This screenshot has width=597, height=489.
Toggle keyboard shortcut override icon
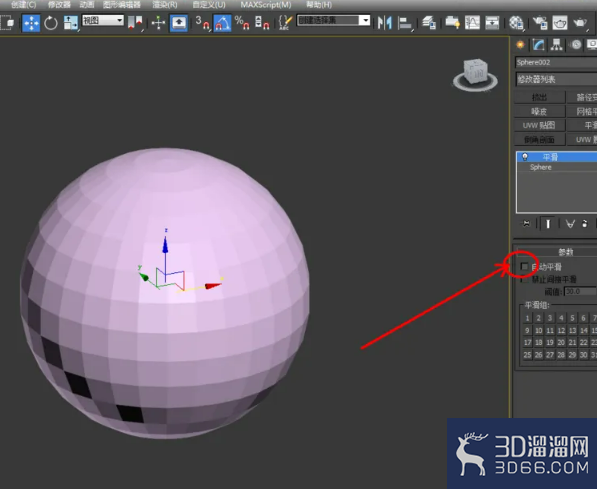[x=179, y=23]
